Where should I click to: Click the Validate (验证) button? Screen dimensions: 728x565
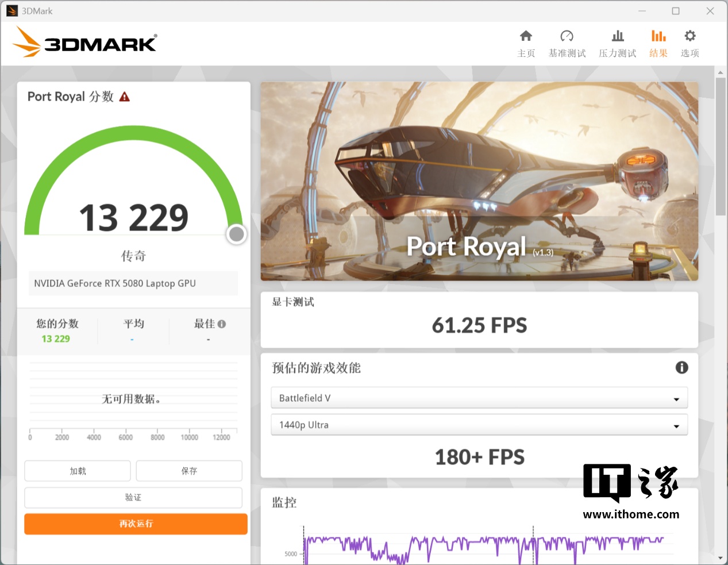133,498
